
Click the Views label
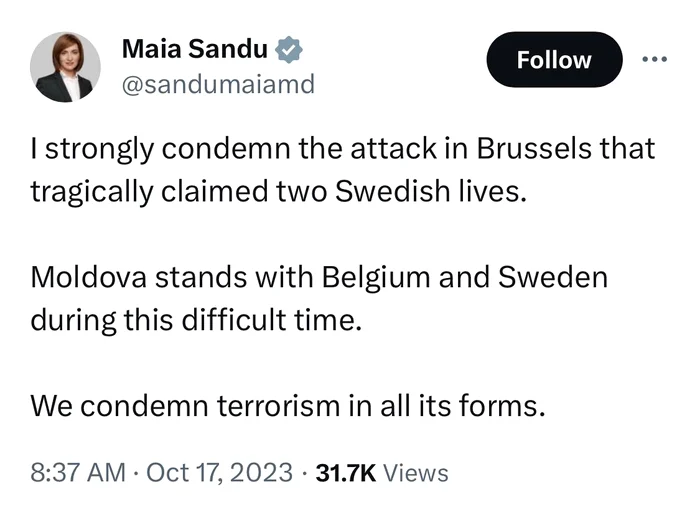416,473
